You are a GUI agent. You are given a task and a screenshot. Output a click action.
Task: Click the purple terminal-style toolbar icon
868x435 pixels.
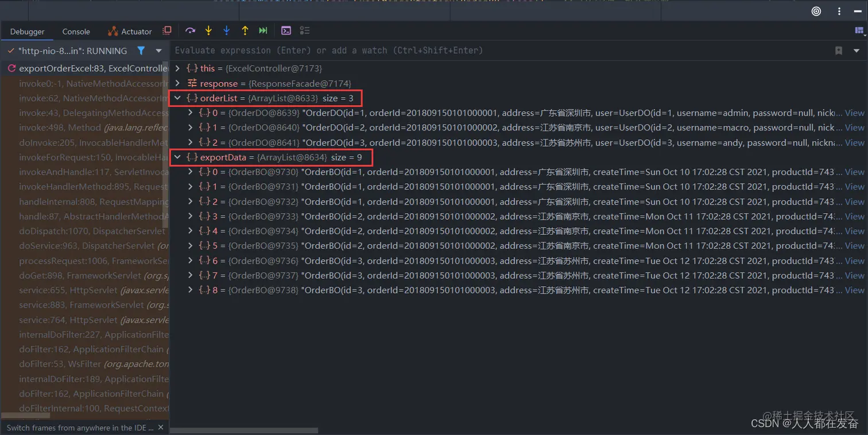(286, 31)
